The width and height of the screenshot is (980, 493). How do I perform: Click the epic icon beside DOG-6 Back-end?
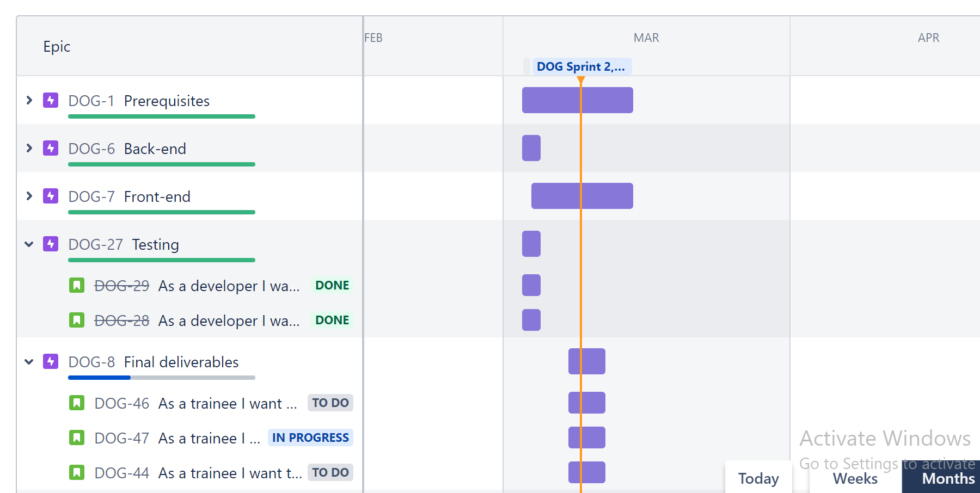click(x=51, y=148)
